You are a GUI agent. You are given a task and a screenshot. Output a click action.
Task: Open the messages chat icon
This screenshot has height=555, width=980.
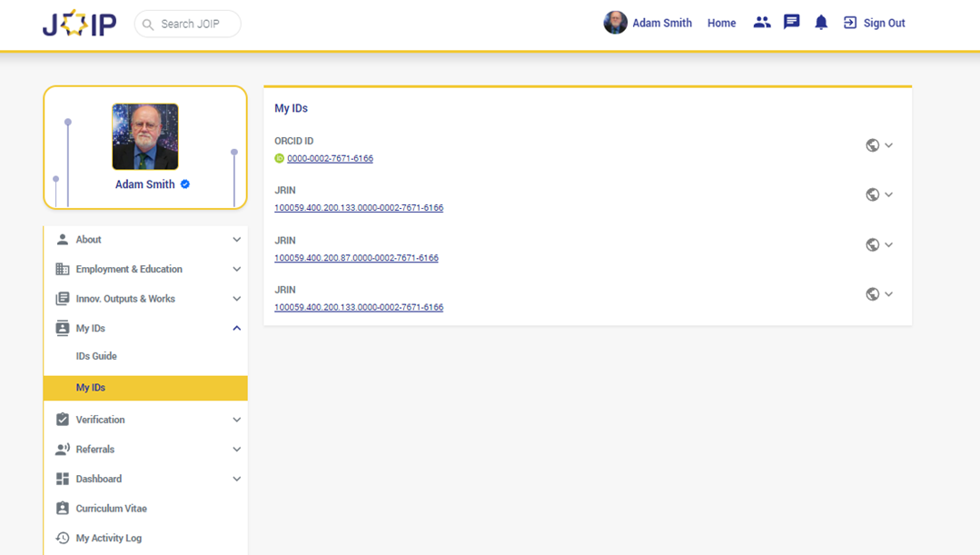coord(792,23)
